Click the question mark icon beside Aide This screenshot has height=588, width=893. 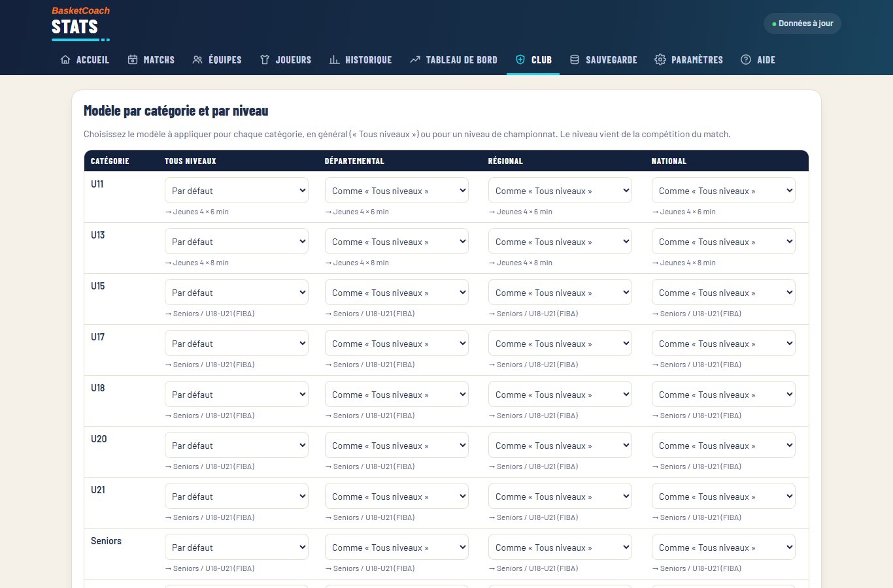[x=746, y=59]
